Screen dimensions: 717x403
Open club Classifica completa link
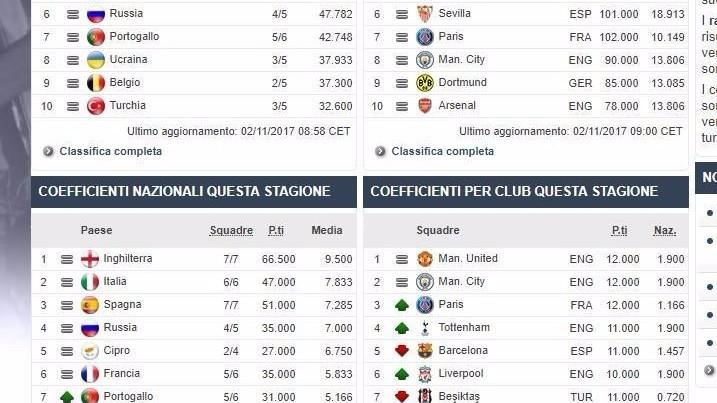[442, 151]
